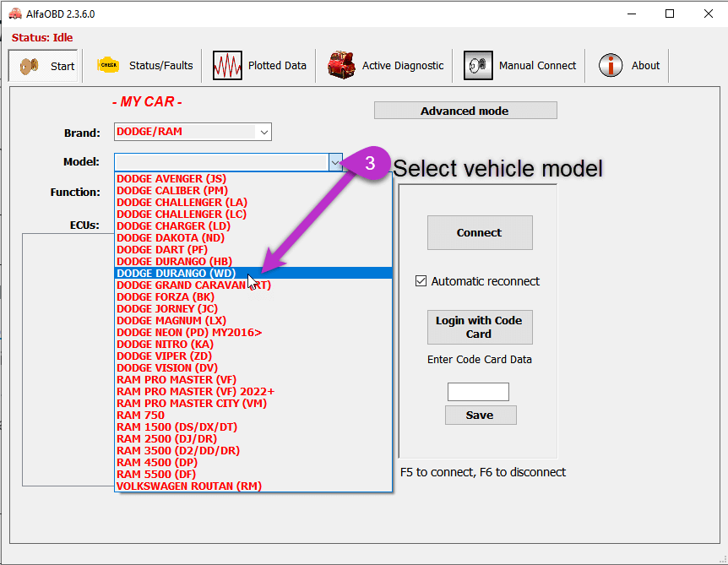Image resolution: width=728 pixels, height=565 pixels.
Task: Select RAM 4500 (DP) entry
Action: pos(253,463)
